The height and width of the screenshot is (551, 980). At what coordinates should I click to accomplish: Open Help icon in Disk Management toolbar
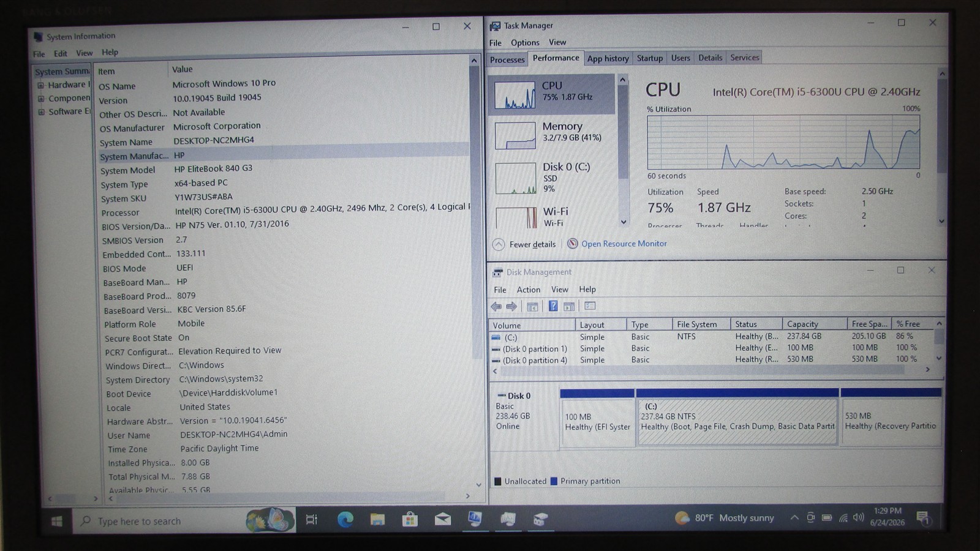[553, 306]
